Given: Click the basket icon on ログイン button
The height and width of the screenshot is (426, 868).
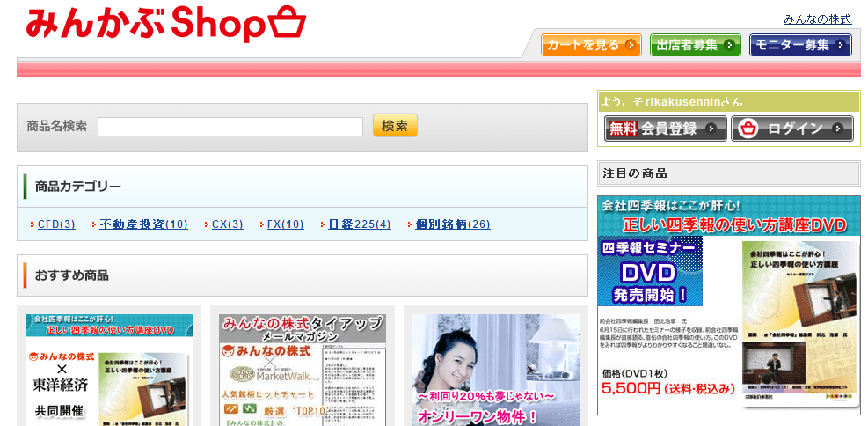Looking at the screenshot, I should pyautogui.click(x=748, y=129).
